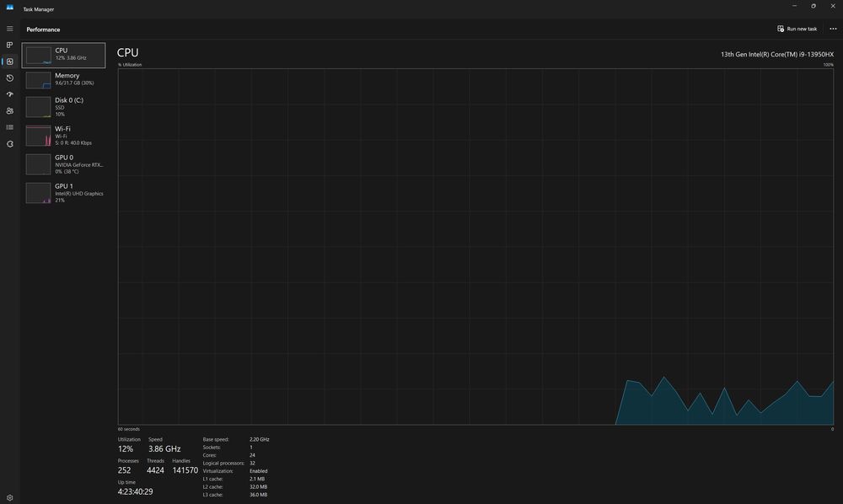Open the Users page icon
This screenshot has width=843, height=504.
click(x=9, y=110)
